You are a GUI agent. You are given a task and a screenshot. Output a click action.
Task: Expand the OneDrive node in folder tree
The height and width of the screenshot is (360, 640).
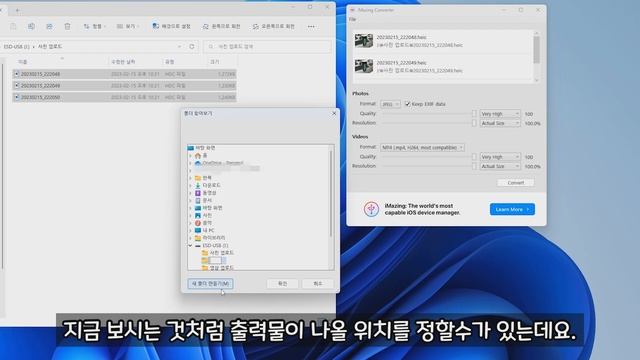190,163
